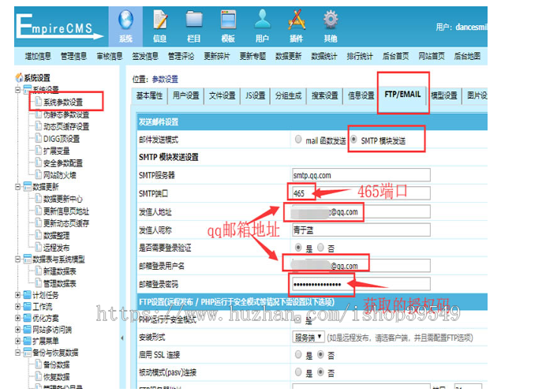This screenshot has width=557, height=392.
Task: Expand the 网站多访问端 tree node
Action: pyautogui.click(x=18, y=330)
